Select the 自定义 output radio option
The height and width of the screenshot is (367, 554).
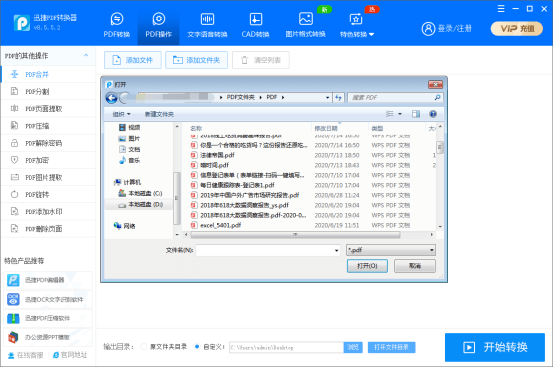197,347
